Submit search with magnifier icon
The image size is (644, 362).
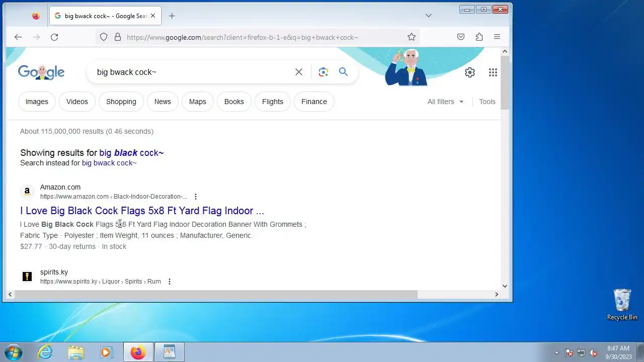(343, 72)
